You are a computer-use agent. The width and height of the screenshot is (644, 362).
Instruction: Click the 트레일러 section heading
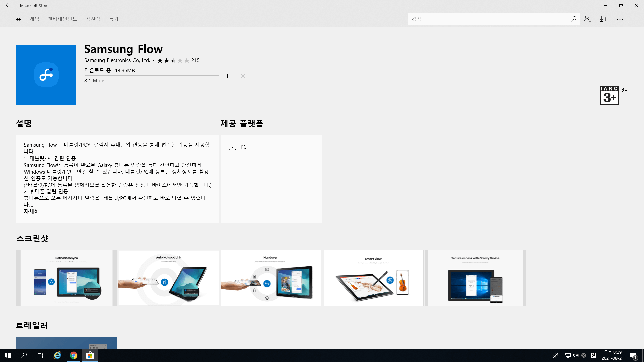coord(32,325)
